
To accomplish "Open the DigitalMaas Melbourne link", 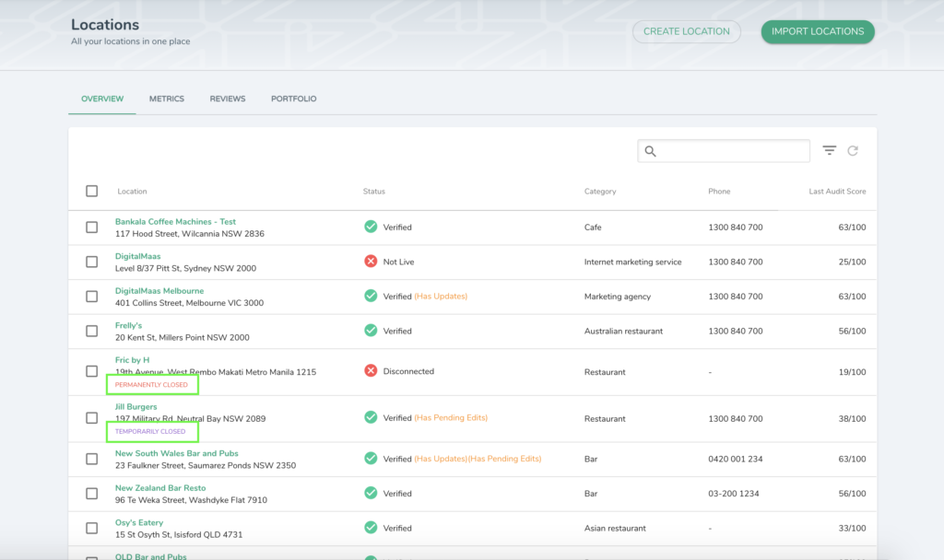I will point(159,290).
